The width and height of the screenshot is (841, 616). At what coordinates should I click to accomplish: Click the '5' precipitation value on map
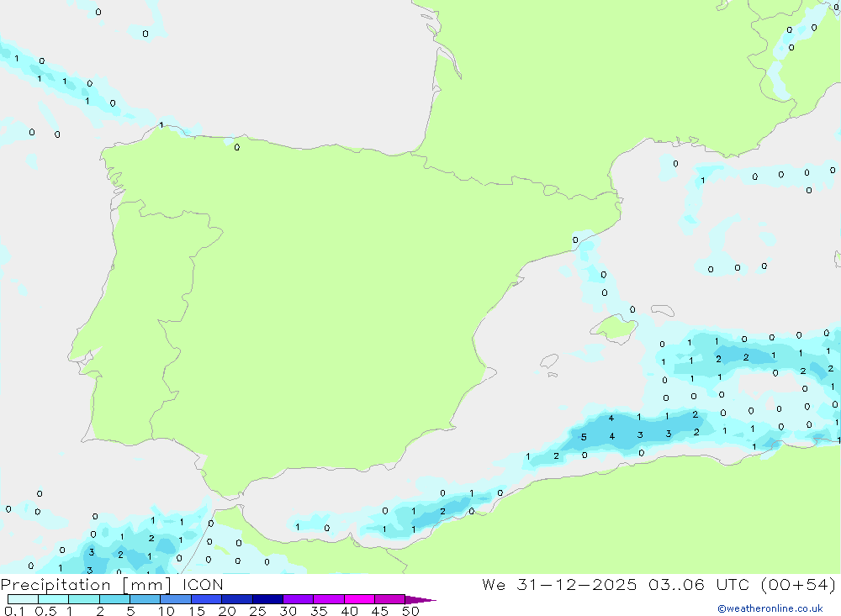[584, 437]
